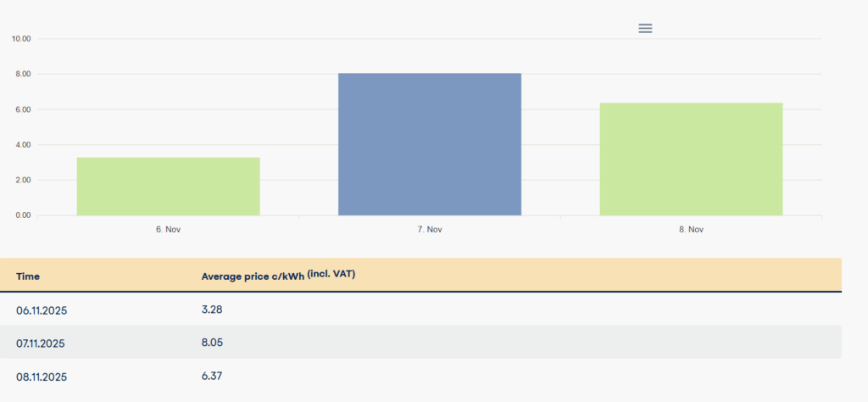Select the 06.11.2025 date cell
This screenshot has width=868, height=402.
tap(42, 310)
